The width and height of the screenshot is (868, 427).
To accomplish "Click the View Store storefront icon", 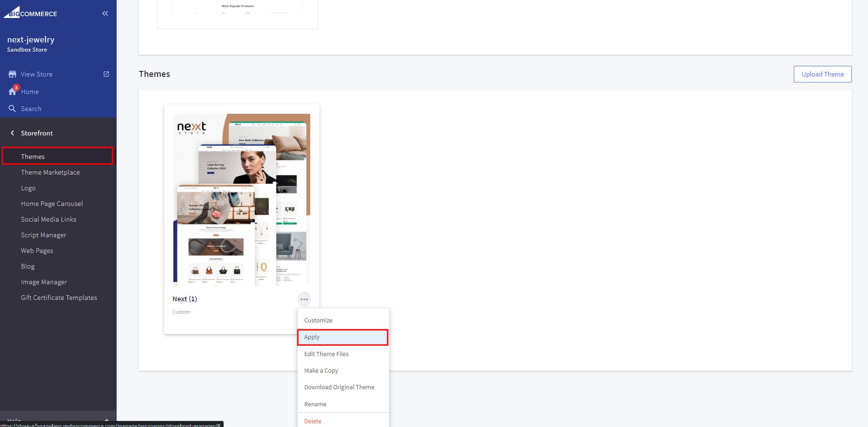I will (x=12, y=74).
